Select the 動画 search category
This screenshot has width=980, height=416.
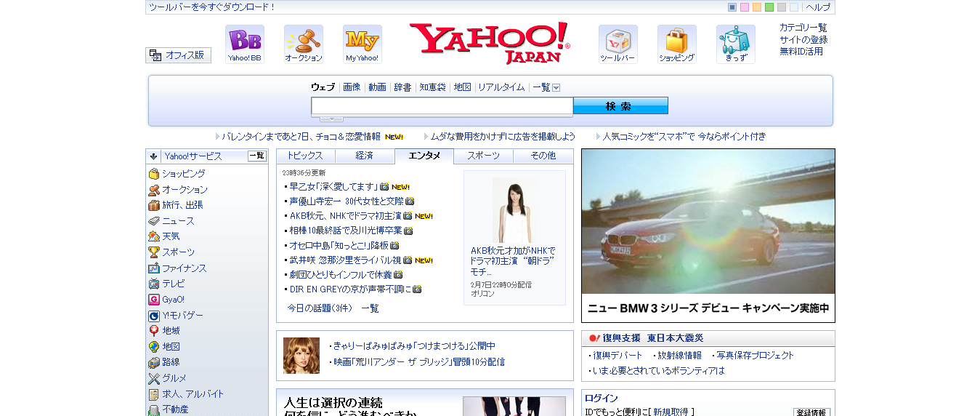click(377, 87)
